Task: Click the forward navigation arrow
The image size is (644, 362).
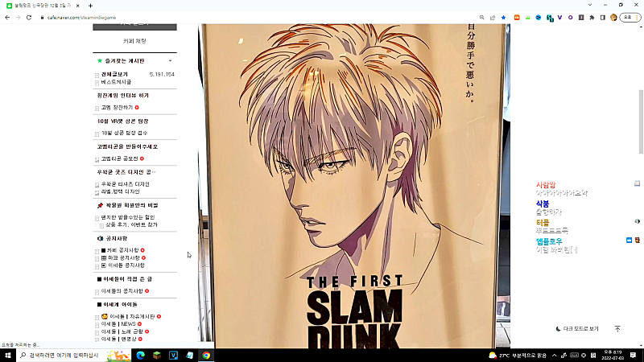Action: click(x=18, y=18)
